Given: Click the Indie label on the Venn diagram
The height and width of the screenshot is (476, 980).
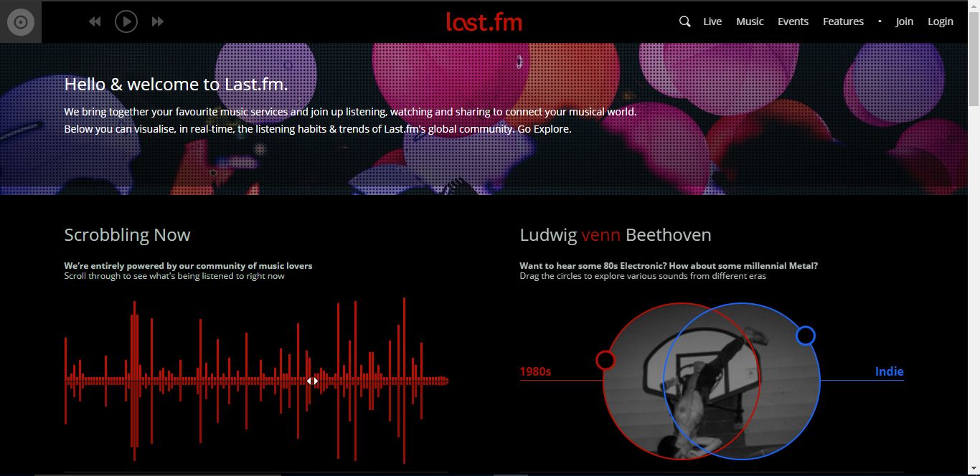Looking at the screenshot, I should pyautogui.click(x=890, y=371).
